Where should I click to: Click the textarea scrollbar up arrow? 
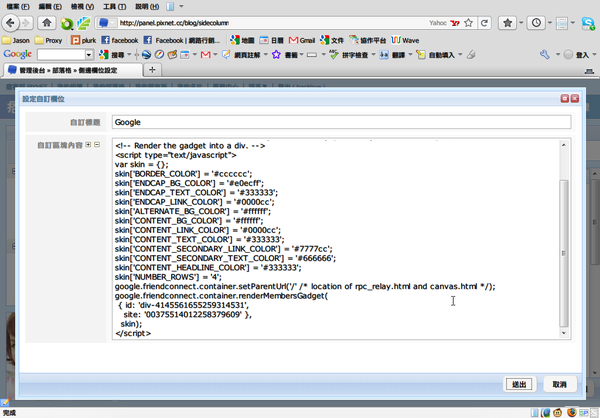coord(564,145)
